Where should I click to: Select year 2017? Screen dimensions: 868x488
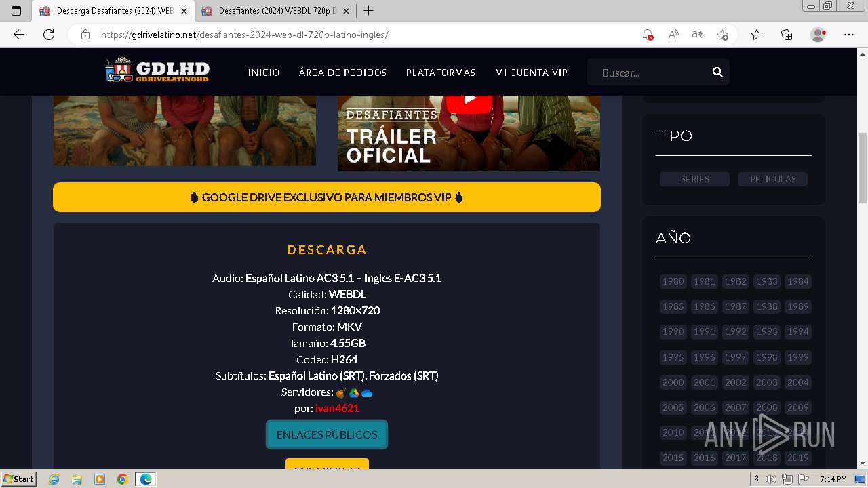[735, 457]
